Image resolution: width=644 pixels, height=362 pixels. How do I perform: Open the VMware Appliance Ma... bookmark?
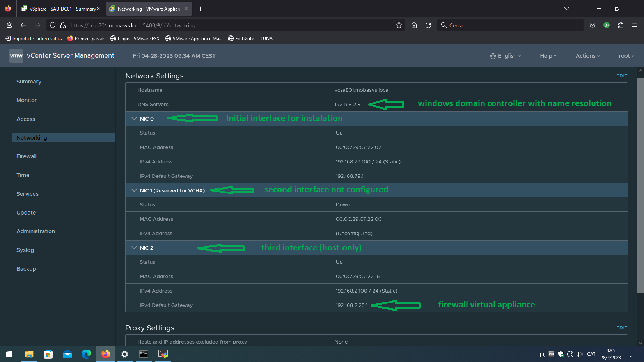pyautogui.click(x=194, y=38)
